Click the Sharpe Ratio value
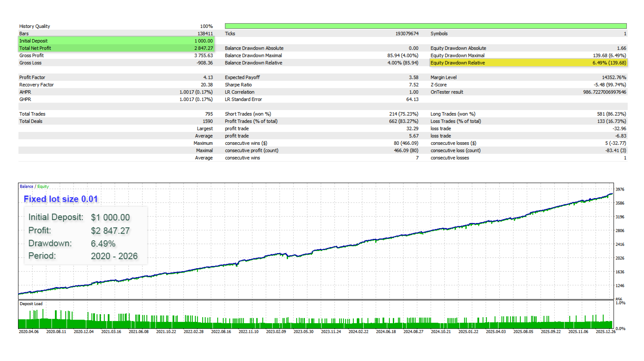644x361 pixels. tap(413, 84)
